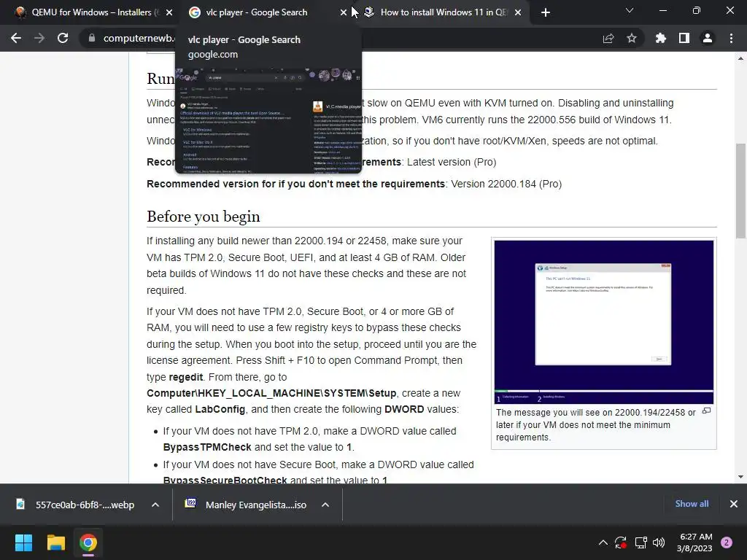
Task: Open the tab search chevron
Action: tap(630, 10)
